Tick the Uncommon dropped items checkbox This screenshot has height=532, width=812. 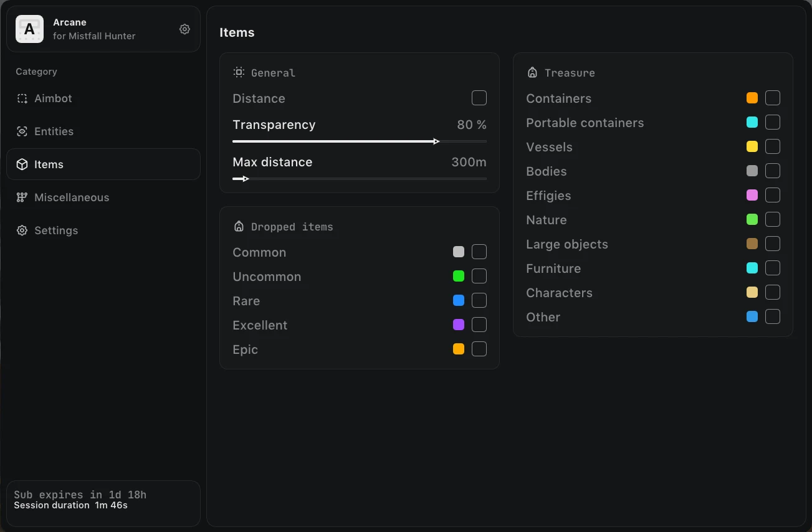point(479,276)
